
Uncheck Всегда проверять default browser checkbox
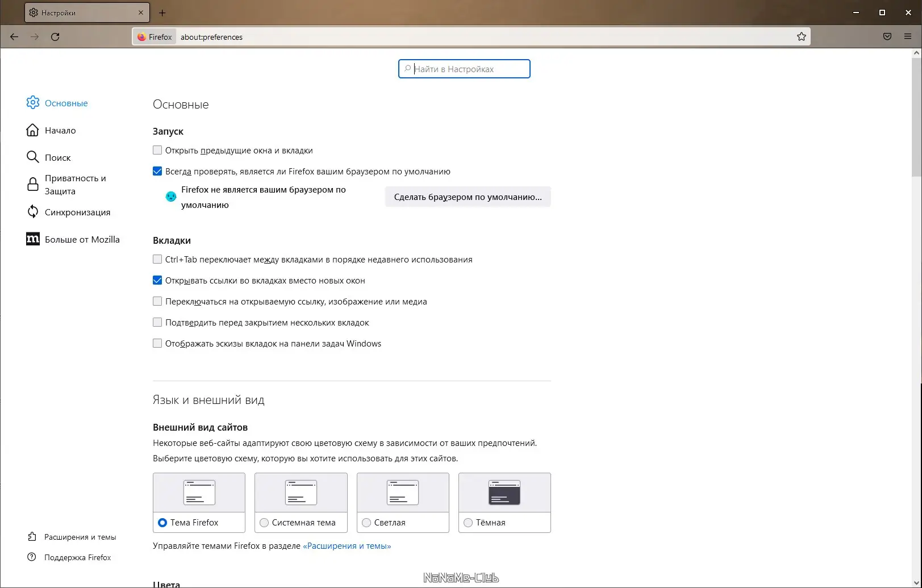(157, 171)
